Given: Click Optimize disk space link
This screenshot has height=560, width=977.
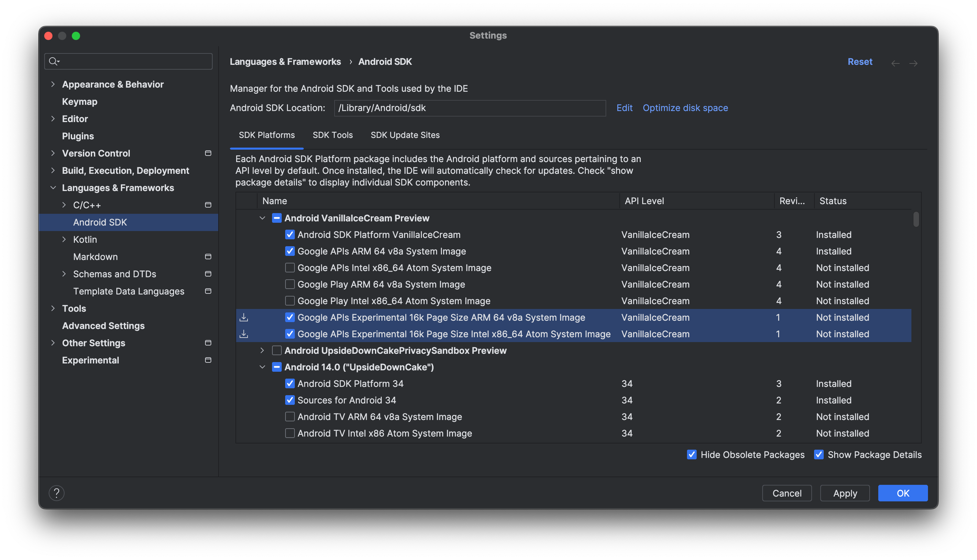Looking at the screenshot, I should click(686, 107).
